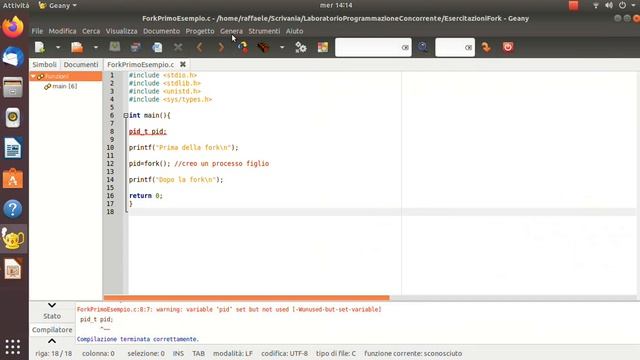Fold the main function at line 6
Image resolution: width=640 pixels, height=360 pixels.
[126, 116]
